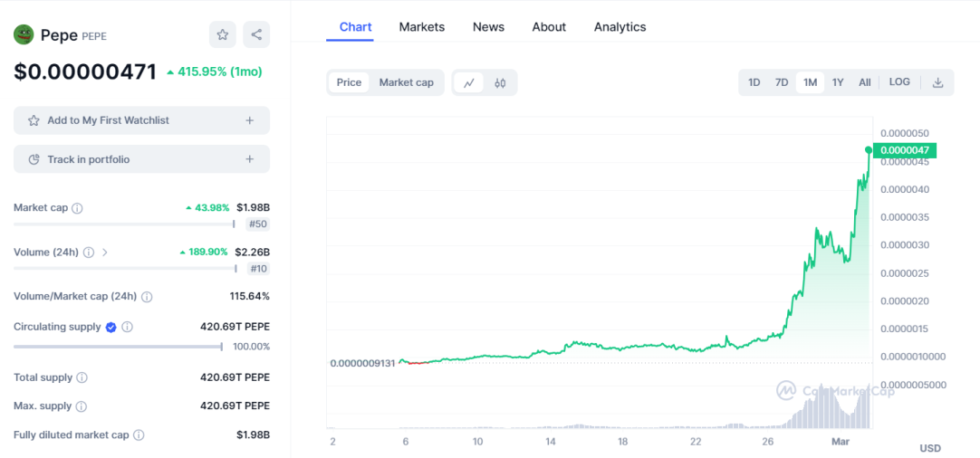The height and width of the screenshot is (458, 980).
Task: Select the Market cap chart toggle
Action: [x=407, y=82]
